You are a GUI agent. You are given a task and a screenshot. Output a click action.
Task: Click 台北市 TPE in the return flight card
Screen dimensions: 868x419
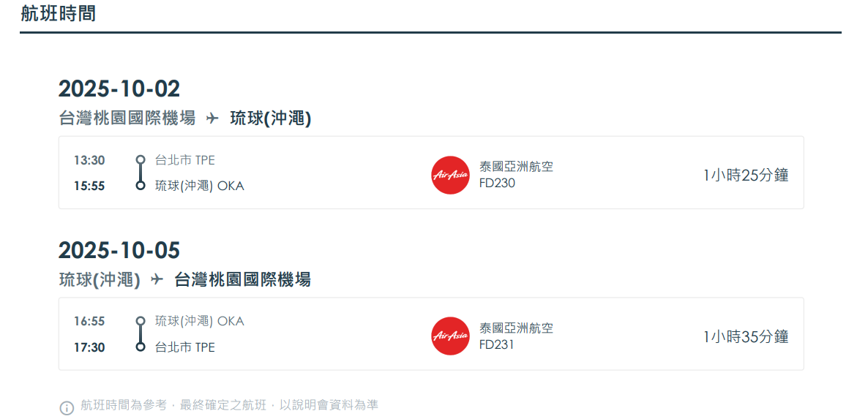coord(184,347)
